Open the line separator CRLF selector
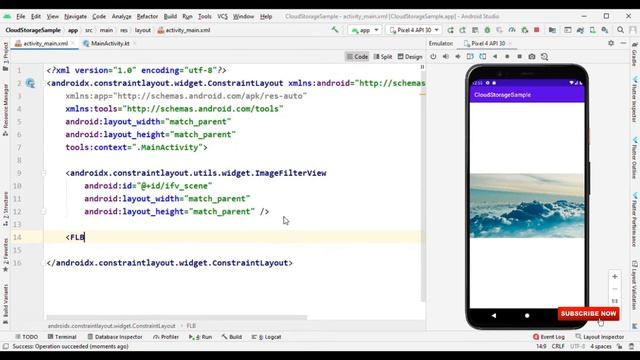The height and width of the screenshot is (360, 640). [558, 346]
